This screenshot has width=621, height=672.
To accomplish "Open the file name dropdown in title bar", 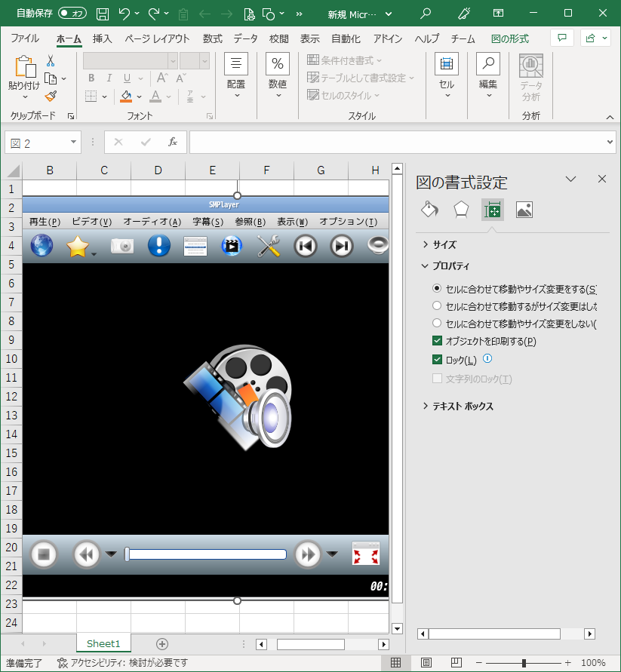I will click(x=389, y=14).
